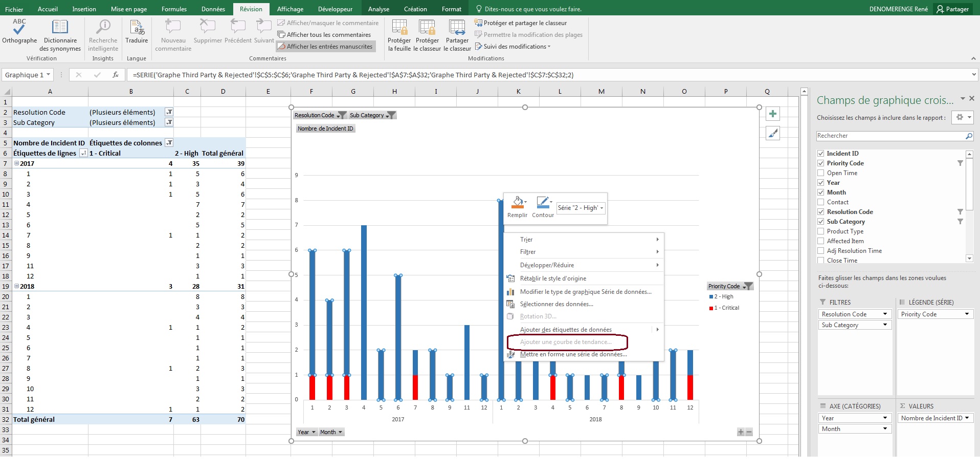The width and height of the screenshot is (980, 472).
Task: Choose Sélectionner des données from context menu
Action: point(556,304)
